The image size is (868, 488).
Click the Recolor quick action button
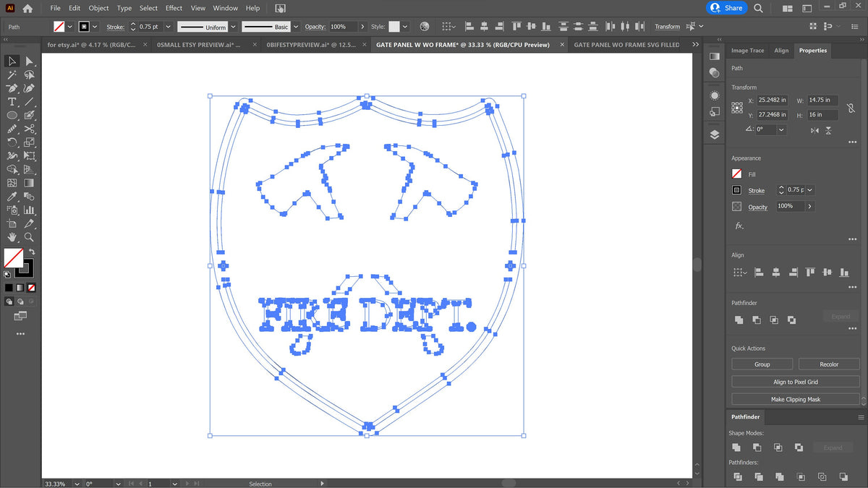[x=829, y=364]
